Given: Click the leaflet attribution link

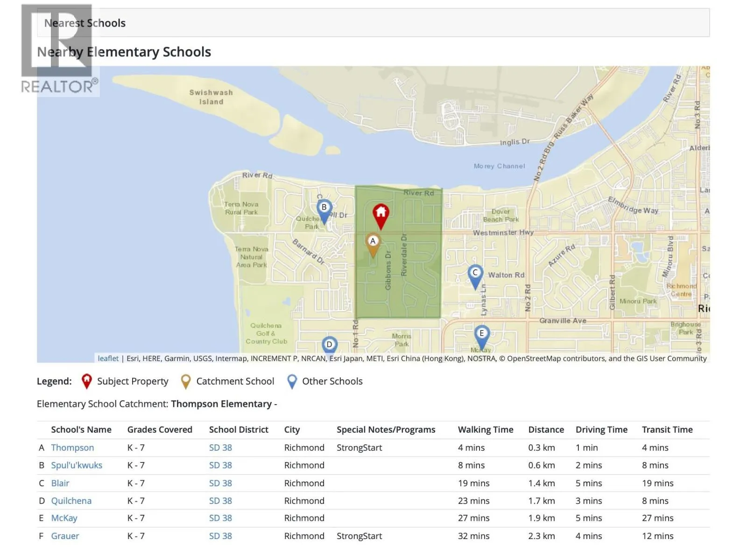Looking at the screenshot, I should coord(108,358).
